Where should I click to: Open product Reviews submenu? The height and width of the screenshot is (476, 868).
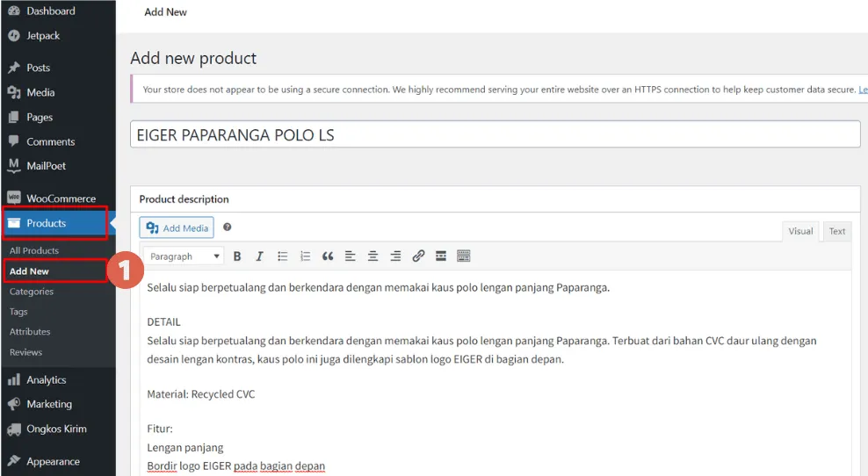tap(25, 352)
